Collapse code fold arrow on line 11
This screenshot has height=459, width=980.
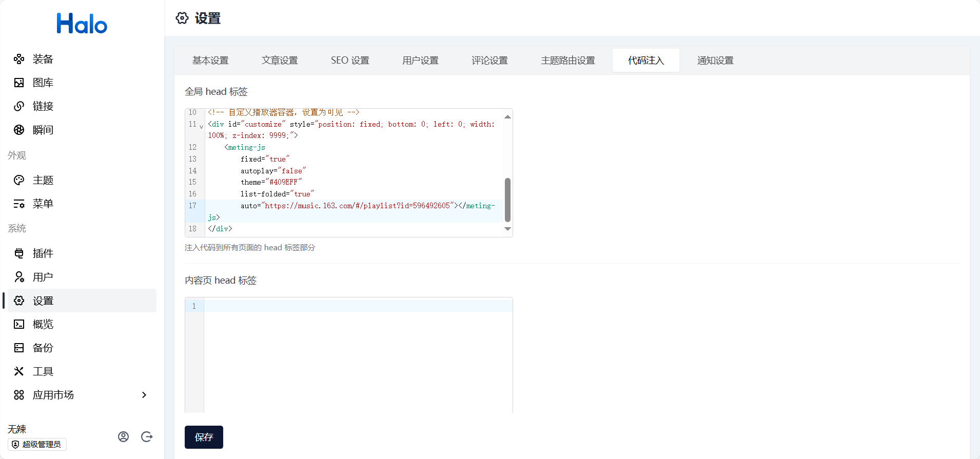(x=201, y=126)
